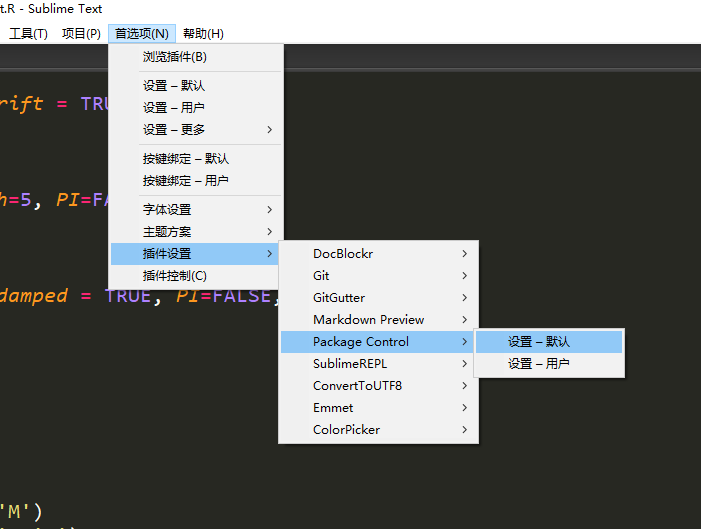The height and width of the screenshot is (529, 701).
Task: Expand the 设置 – 更多 submenu
Action: click(x=196, y=130)
